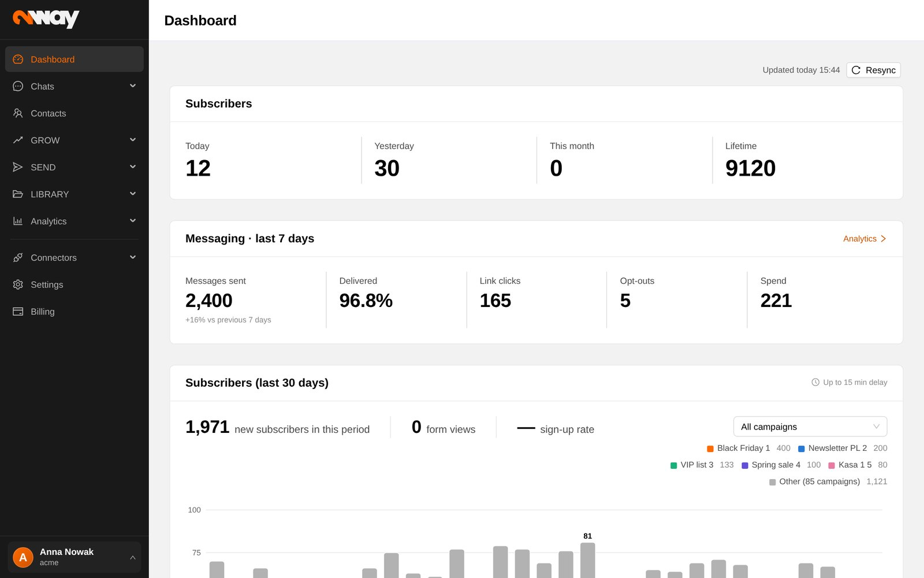Click the Newsletter PL 2 blue swatch
This screenshot has height=578, width=924.
pyautogui.click(x=802, y=449)
